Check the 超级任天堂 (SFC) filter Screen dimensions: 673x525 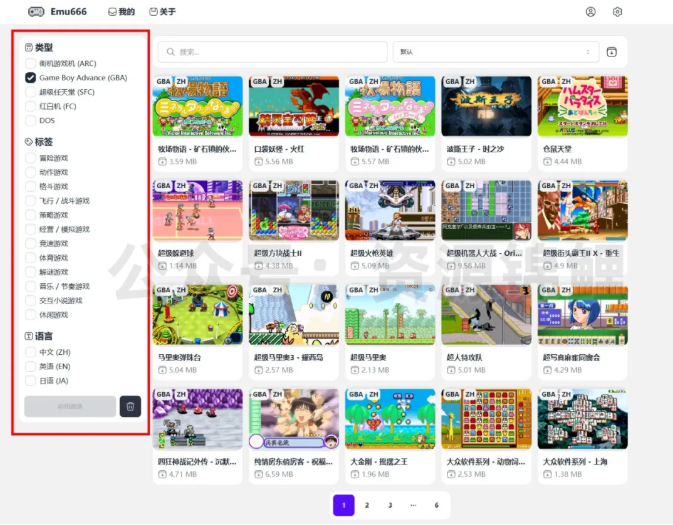(x=30, y=92)
